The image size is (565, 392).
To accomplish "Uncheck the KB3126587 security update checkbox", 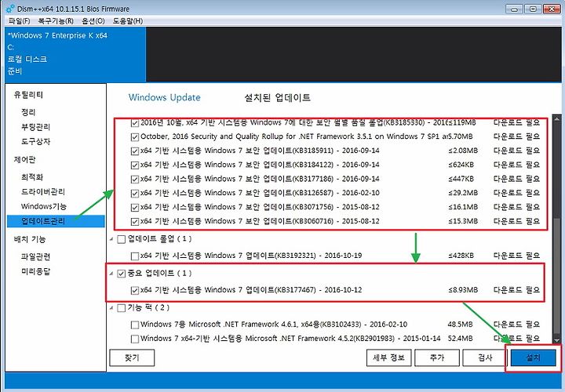I will [x=135, y=194].
